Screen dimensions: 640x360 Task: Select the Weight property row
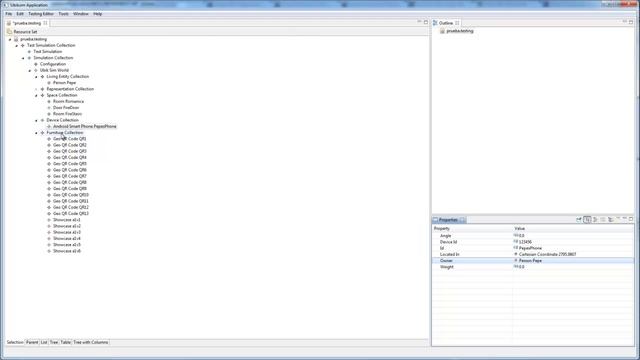coord(533,267)
